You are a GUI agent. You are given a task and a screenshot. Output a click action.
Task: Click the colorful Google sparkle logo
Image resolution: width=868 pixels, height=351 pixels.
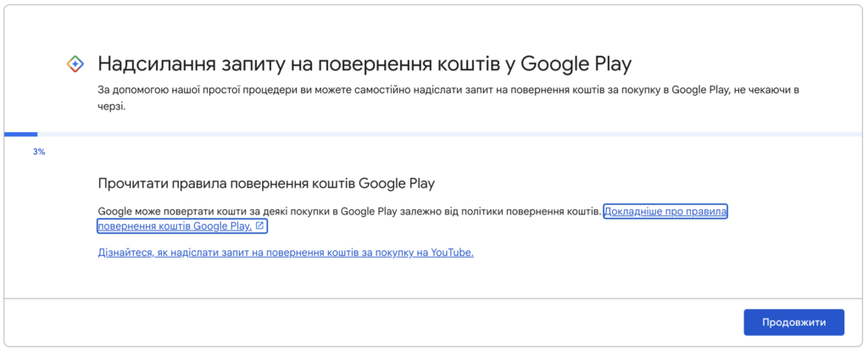coord(75,64)
